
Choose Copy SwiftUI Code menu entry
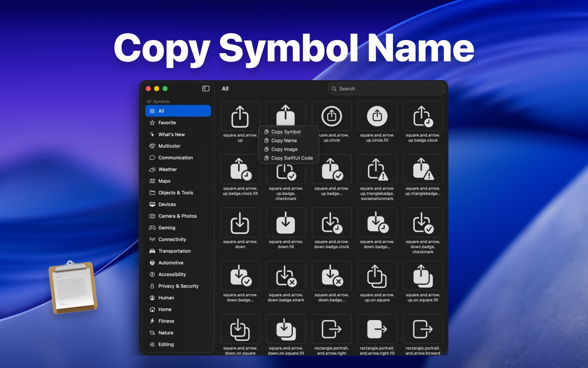[x=289, y=158]
